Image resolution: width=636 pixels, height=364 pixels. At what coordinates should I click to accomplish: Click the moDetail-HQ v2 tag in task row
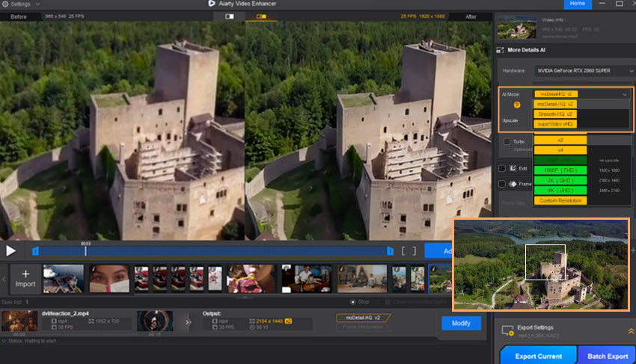coord(363,318)
